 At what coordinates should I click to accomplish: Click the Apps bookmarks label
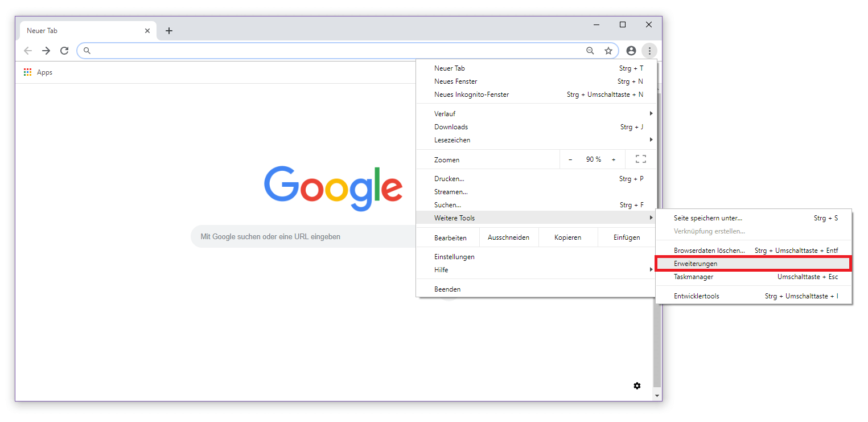tap(44, 72)
